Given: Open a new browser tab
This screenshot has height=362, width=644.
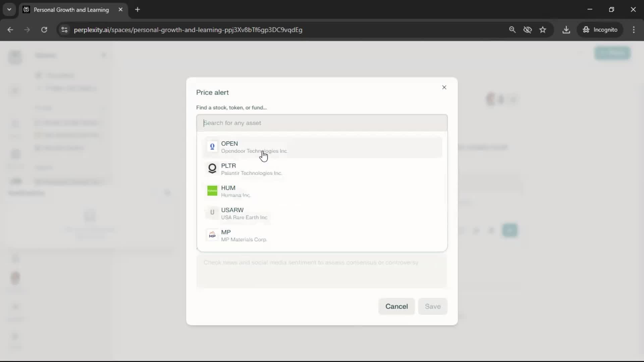Looking at the screenshot, I should 138,10.
